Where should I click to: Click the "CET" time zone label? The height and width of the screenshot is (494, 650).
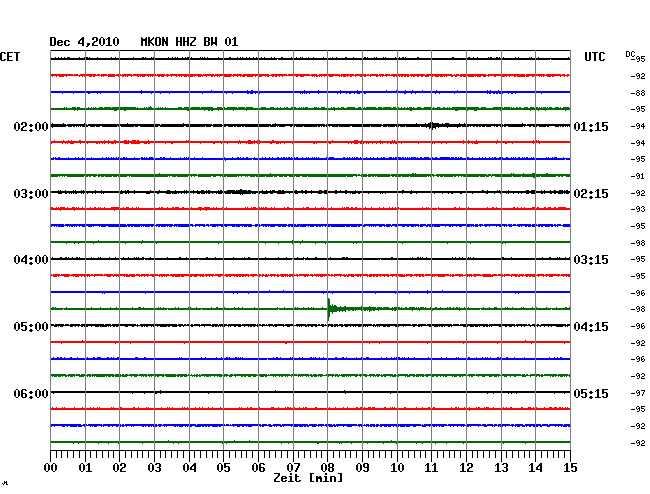pos(10,56)
